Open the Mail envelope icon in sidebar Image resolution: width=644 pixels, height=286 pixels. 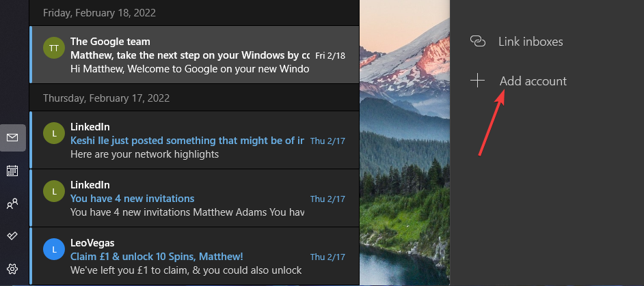pyautogui.click(x=13, y=138)
